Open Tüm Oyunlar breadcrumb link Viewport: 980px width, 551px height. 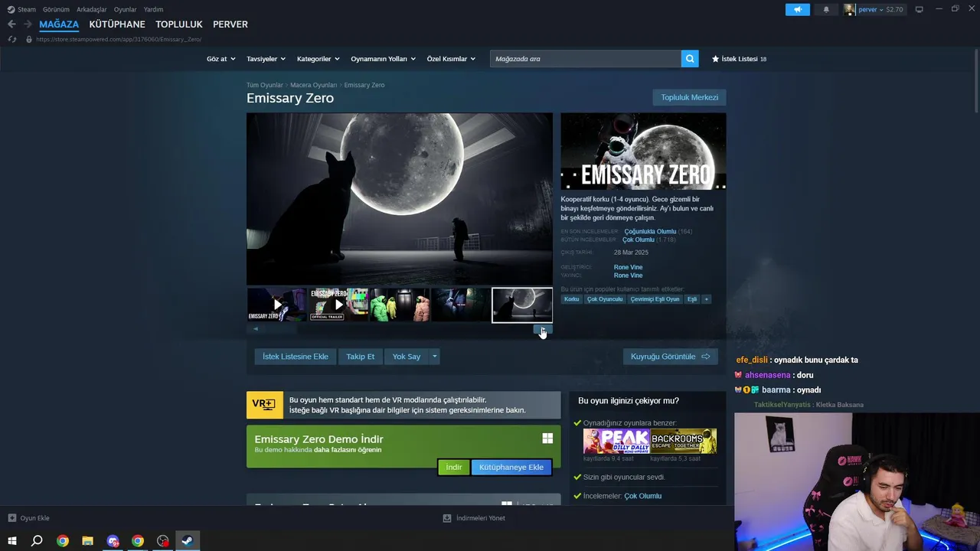(264, 85)
